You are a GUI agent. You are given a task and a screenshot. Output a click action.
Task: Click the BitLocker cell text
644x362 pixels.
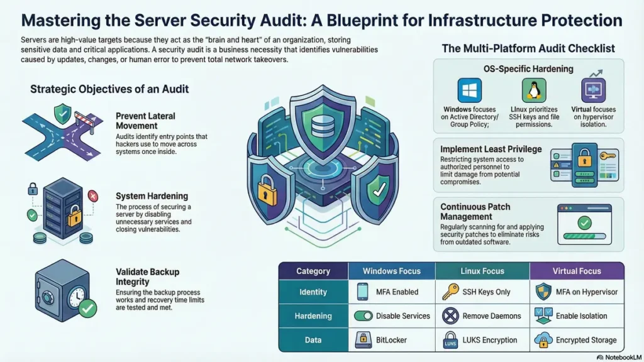(x=391, y=340)
